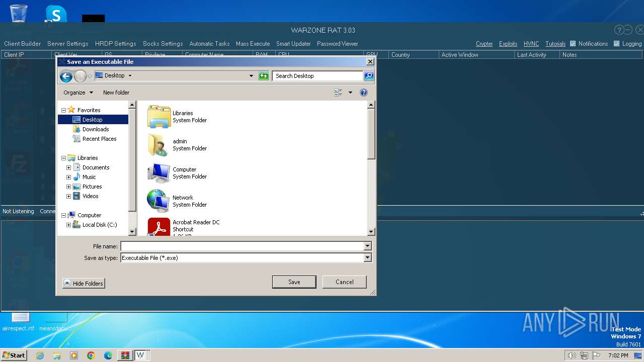Expand the Music library node
This screenshot has height=362, width=644.
point(68,177)
